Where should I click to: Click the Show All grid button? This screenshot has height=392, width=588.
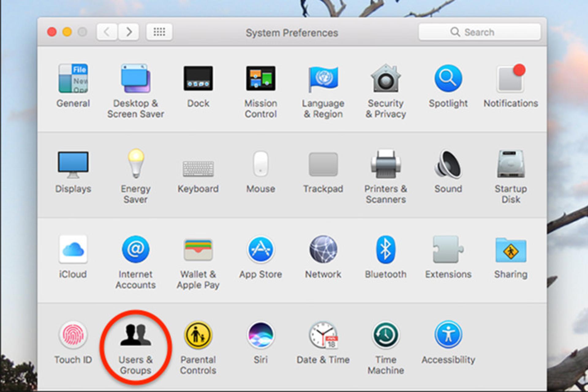point(159,32)
